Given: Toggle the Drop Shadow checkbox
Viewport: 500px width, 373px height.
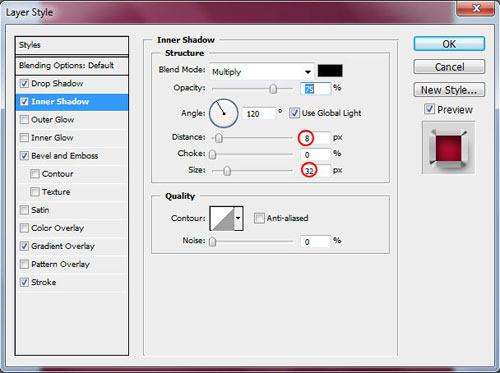Looking at the screenshot, I should click(x=24, y=83).
